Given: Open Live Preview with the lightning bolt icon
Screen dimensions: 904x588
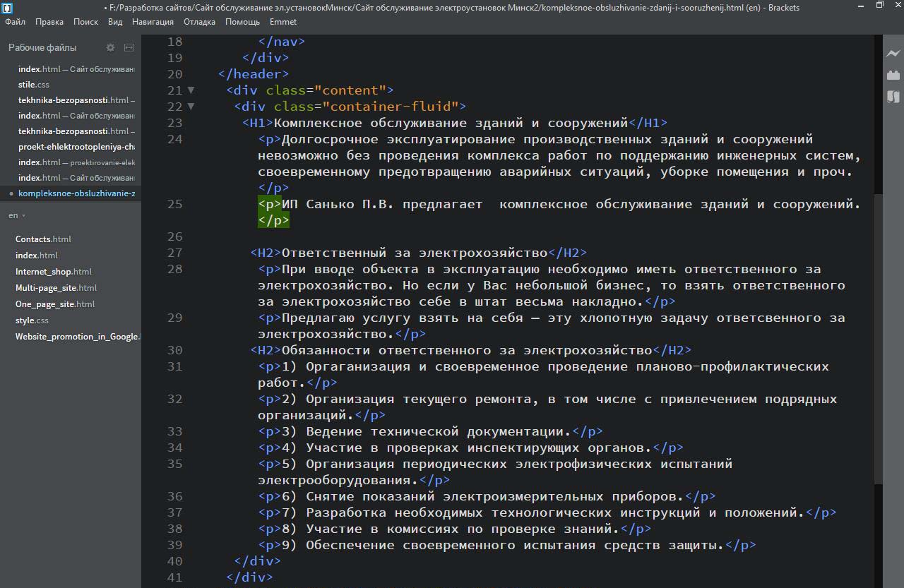Looking at the screenshot, I should coord(893,54).
